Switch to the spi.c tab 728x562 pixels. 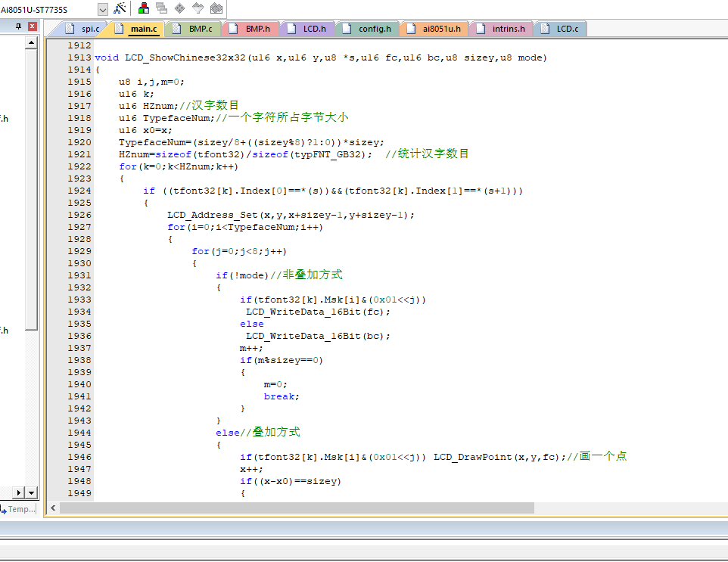(82, 29)
